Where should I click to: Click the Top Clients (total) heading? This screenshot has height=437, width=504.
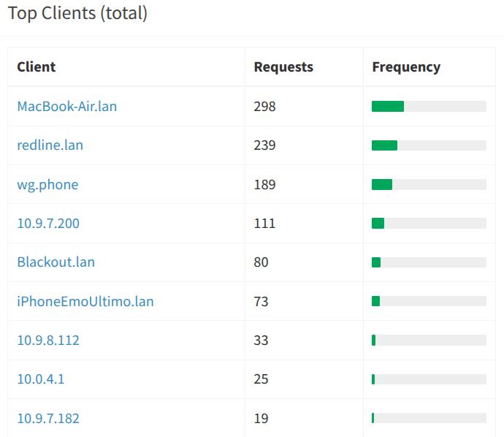click(77, 13)
